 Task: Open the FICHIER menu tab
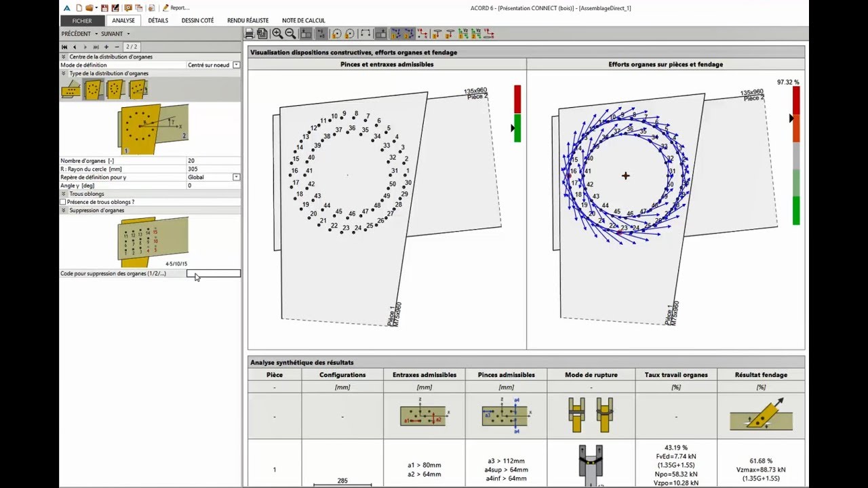82,21
